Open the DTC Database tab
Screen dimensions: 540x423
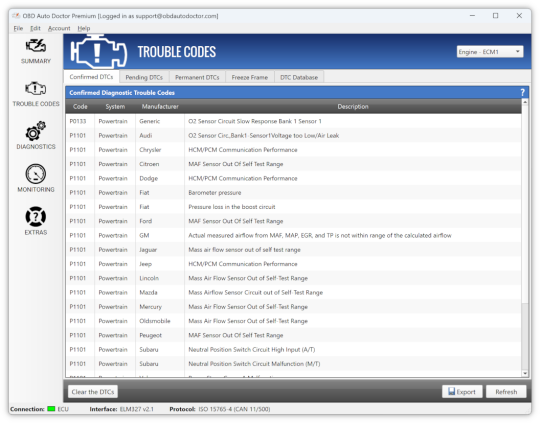click(x=299, y=77)
